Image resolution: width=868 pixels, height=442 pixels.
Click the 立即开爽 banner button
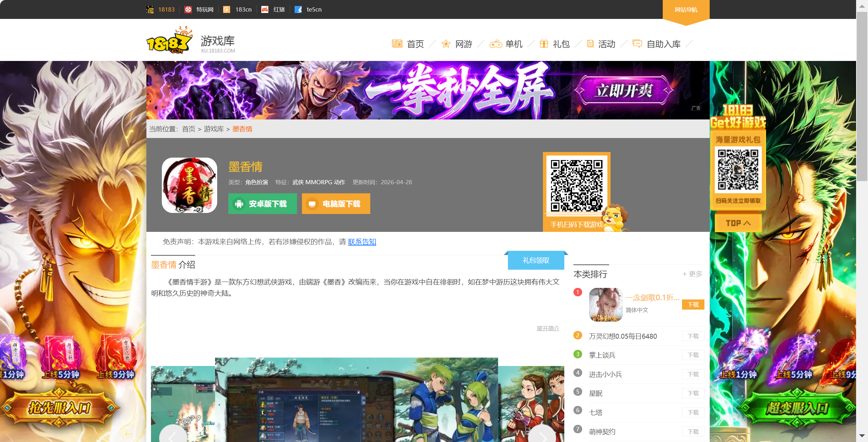click(624, 91)
